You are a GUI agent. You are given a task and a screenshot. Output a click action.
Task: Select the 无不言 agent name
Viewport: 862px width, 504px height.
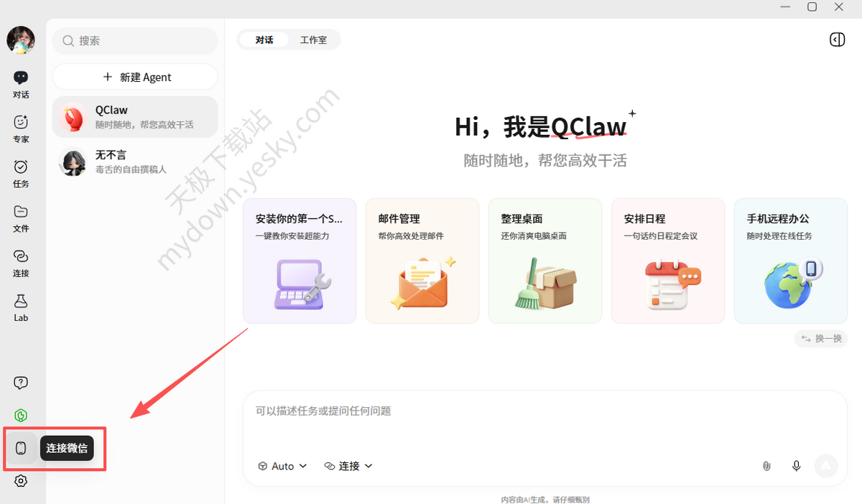(111, 154)
